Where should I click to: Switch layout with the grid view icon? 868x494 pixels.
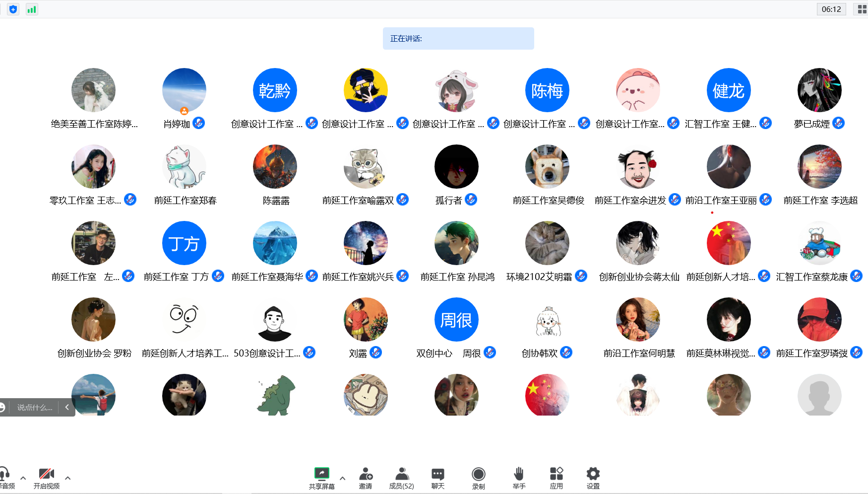(862, 9)
